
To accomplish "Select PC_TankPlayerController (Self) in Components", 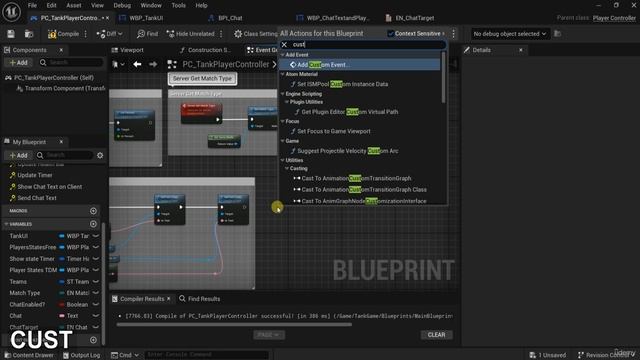I will tap(53, 78).
